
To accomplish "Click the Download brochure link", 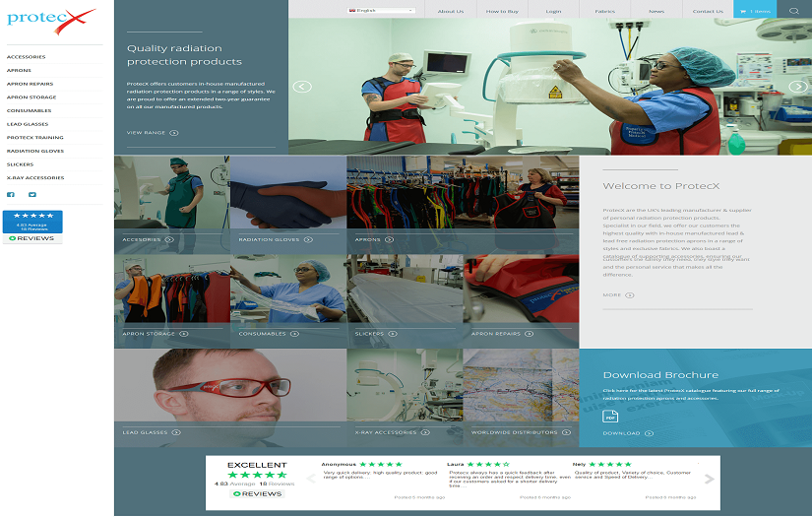I will pyautogui.click(x=628, y=433).
